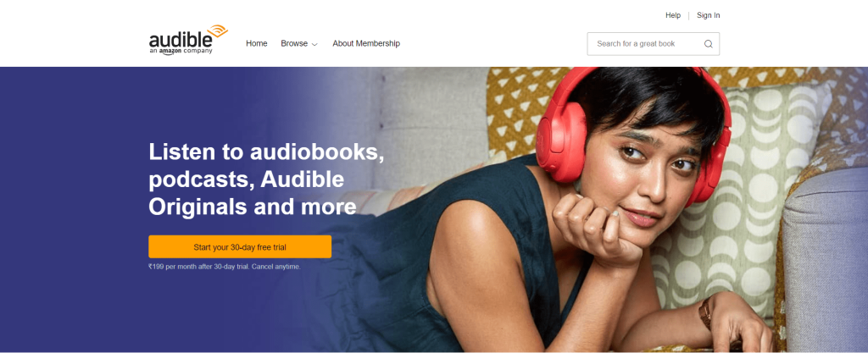The height and width of the screenshot is (353, 868).
Task: Click the ₹199 per month pricing note
Action: pyautogui.click(x=224, y=267)
